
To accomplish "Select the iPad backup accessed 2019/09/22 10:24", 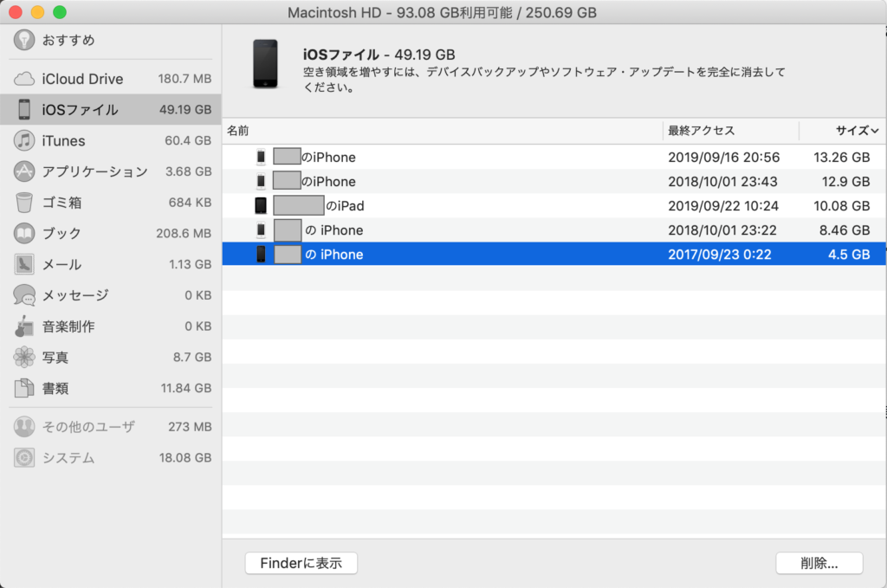I will click(x=554, y=205).
